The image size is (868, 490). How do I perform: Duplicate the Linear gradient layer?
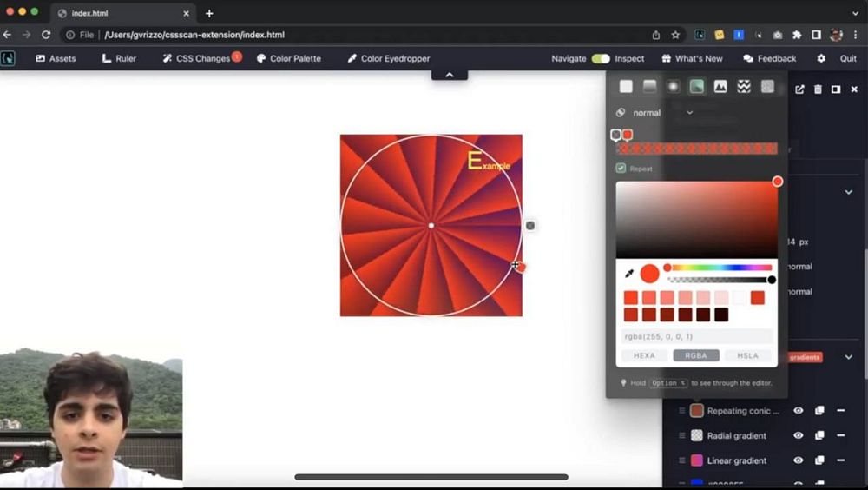[819, 460]
